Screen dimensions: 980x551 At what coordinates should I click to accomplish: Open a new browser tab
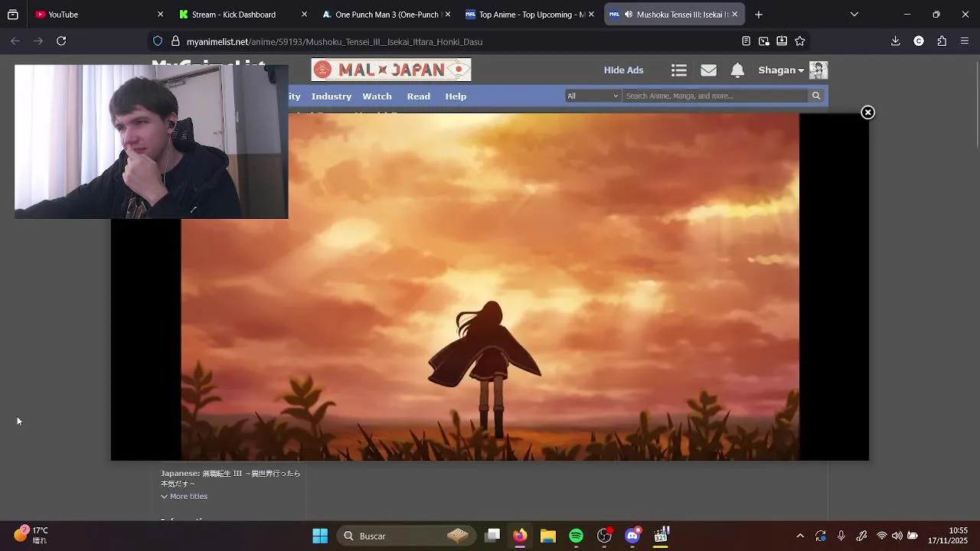tap(758, 15)
